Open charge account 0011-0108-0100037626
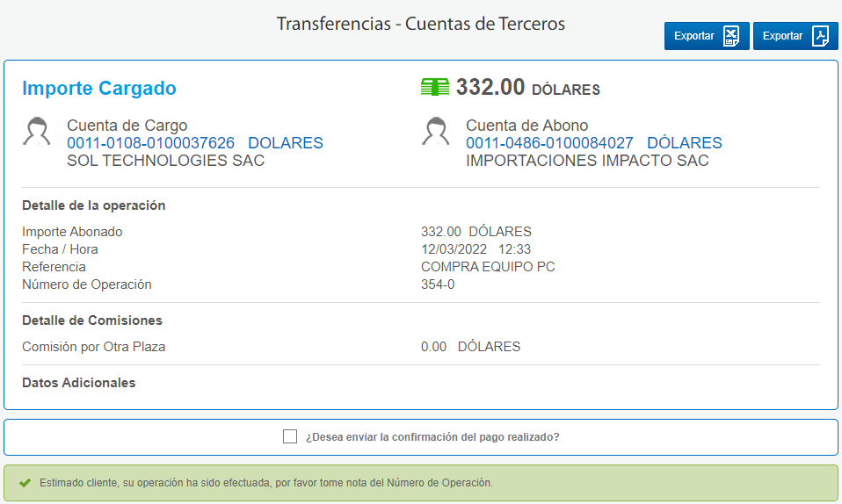Viewport: 842px width, 504px height. [150, 143]
